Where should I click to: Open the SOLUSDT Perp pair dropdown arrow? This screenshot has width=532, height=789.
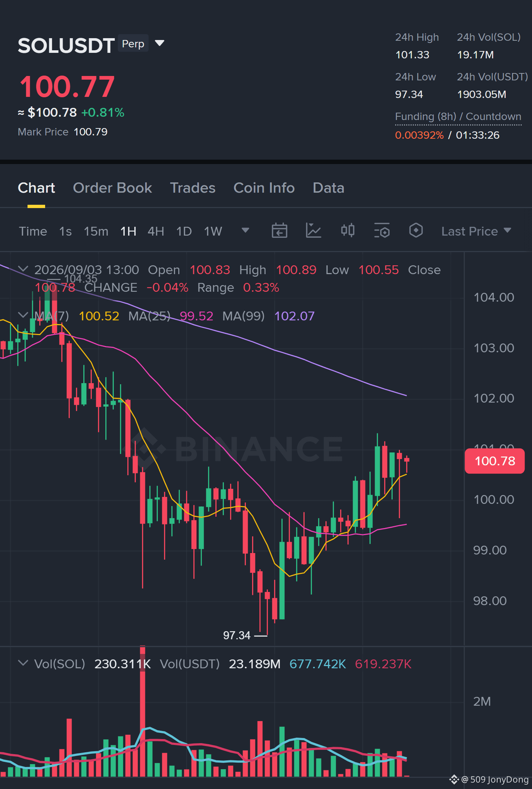(160, 43)
